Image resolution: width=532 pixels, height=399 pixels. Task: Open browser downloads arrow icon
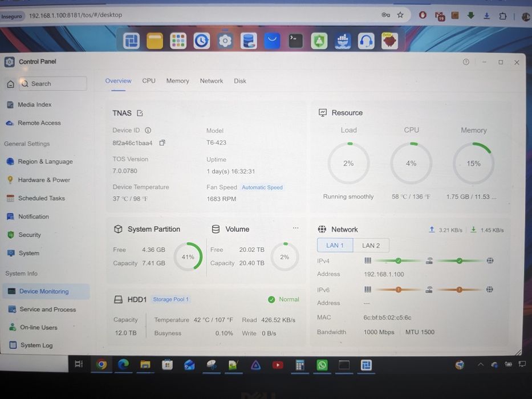(x=486, y=15)
